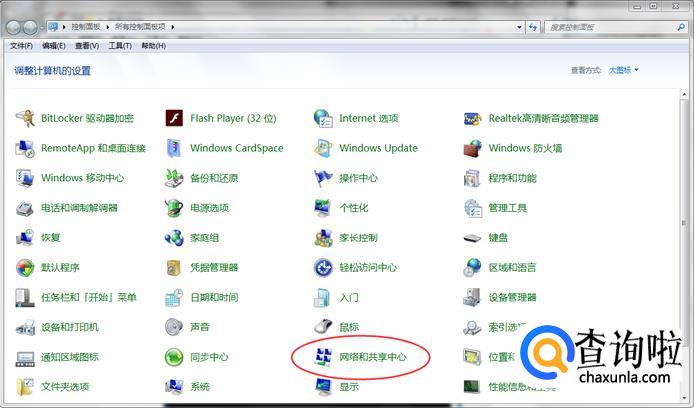694x408 pixels.
Task: Open 区域和语言 icon
Action: point(472,268)
